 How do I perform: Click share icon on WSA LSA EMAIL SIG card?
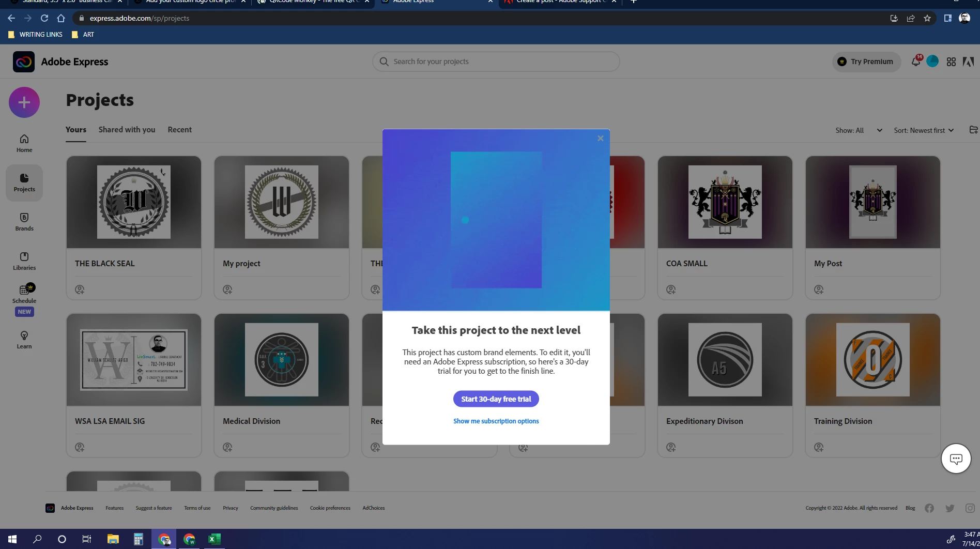[80, 447]
